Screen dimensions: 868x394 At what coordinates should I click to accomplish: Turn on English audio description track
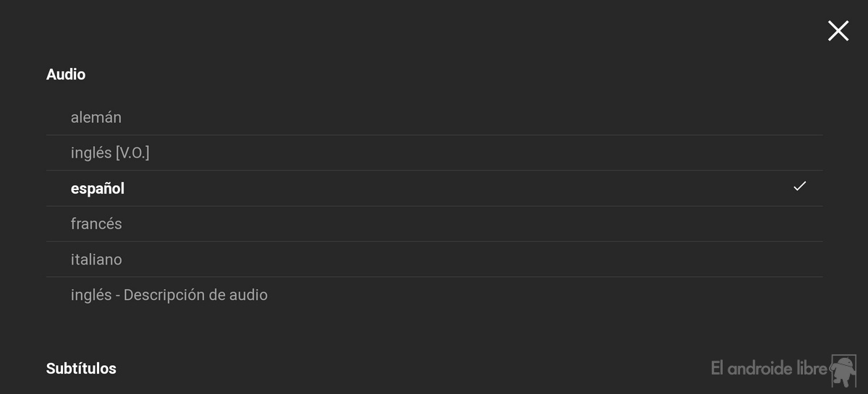point(434,294)
